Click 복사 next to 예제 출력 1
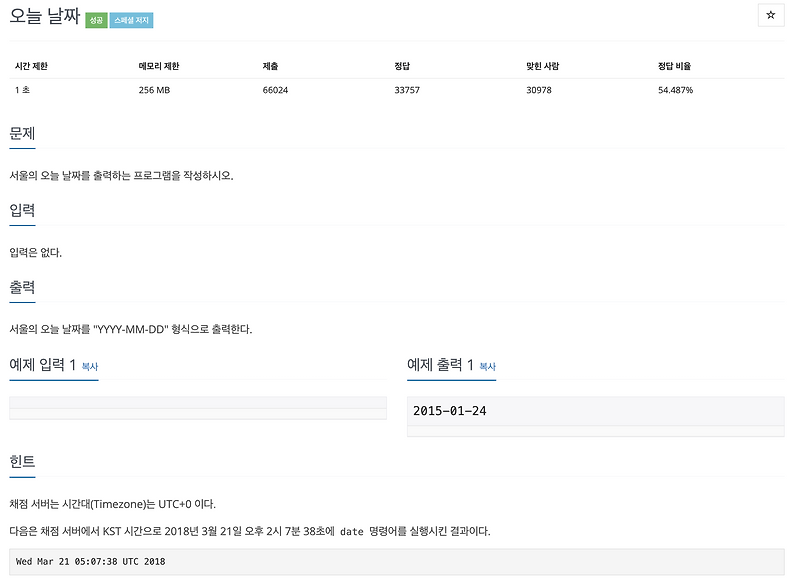Image resolution: width=800 pixels, height=585 pixels. coord(486,367)
